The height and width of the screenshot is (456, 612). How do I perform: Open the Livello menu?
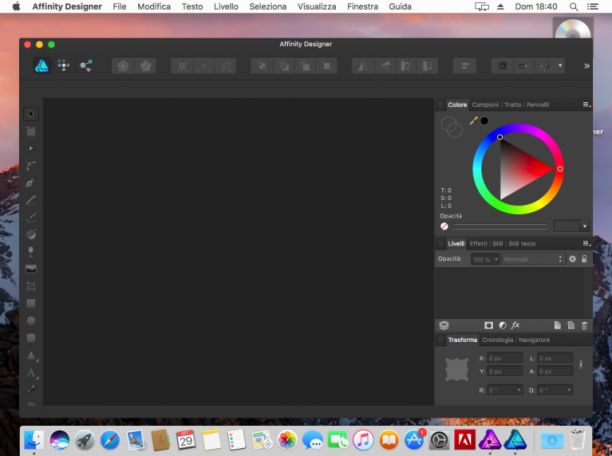(226, 7)
